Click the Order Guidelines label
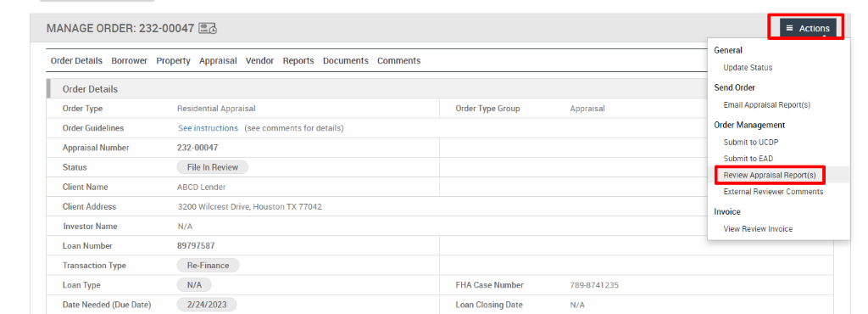This screenshot has height=314, width=868. [x=93, y=128]
